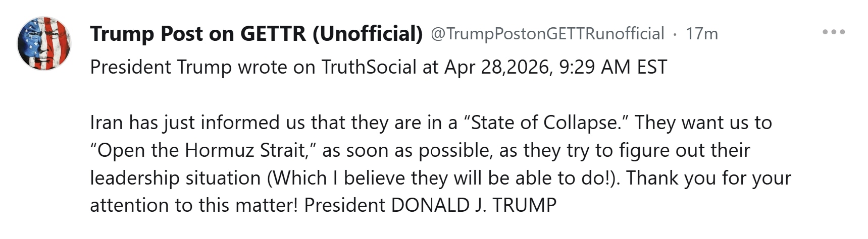The width and height of the screenshot is (868, 239).
Task: Click the "Apr 28,2026" date text
Action: (497, 67)
